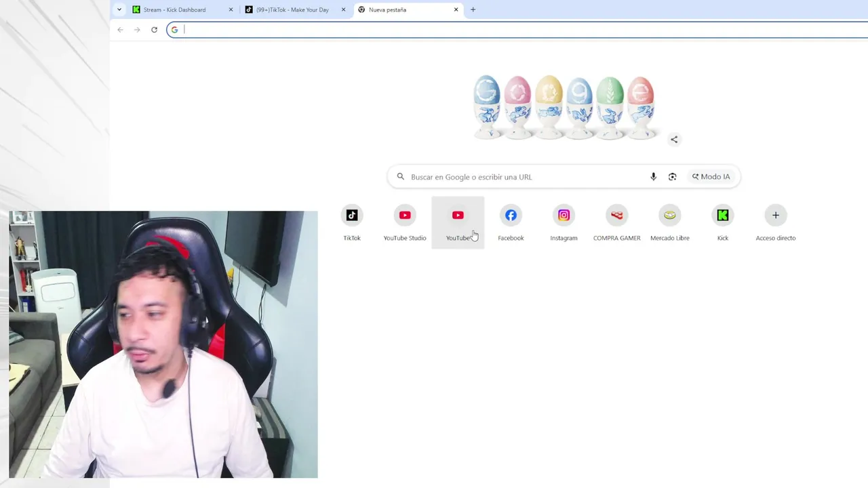The height and width of the screenshot is (488, 868).
Task: Open the Facebook shortcut tile
Action: [x=511, y=222]
